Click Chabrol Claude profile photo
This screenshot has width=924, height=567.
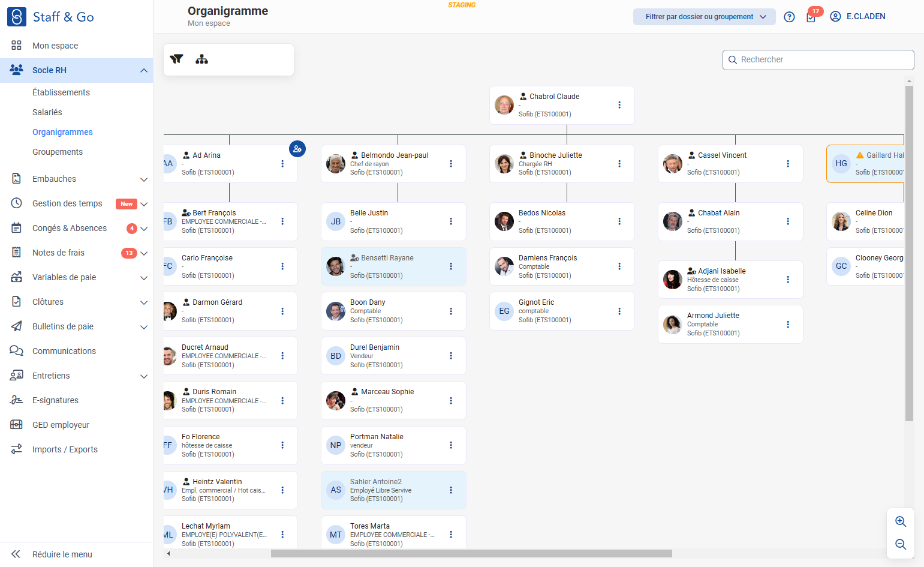504,105
